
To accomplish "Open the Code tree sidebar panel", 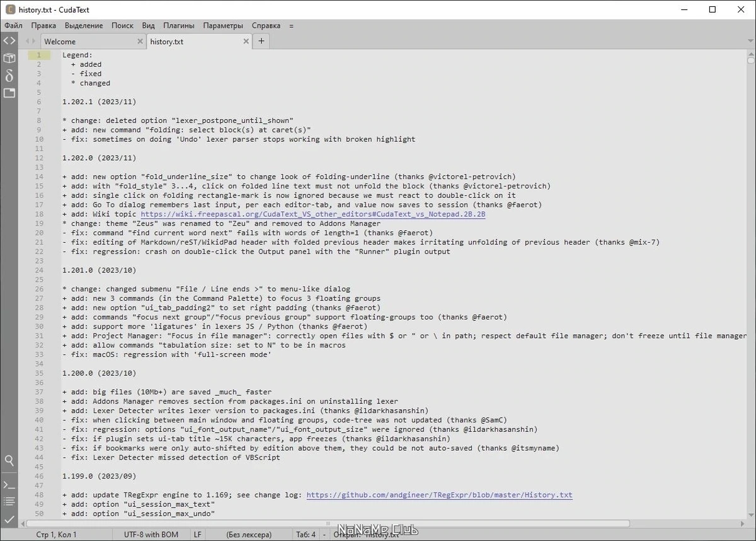I will (9, 41).
